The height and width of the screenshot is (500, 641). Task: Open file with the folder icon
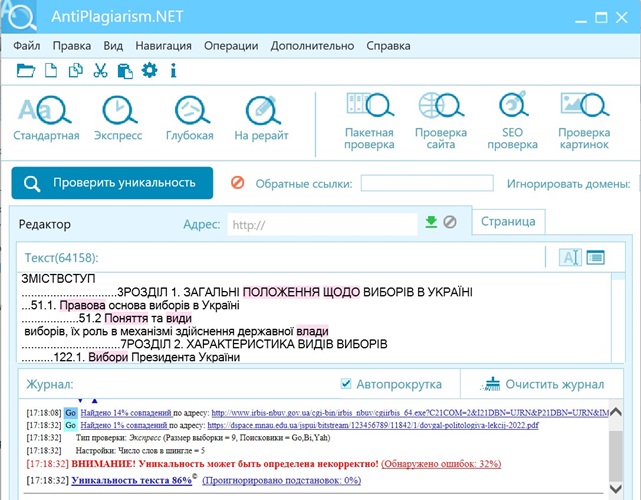26,71
